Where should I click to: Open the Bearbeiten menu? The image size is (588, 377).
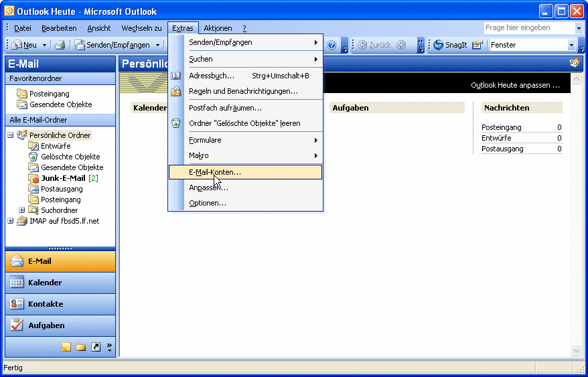(x=59, y=28)
